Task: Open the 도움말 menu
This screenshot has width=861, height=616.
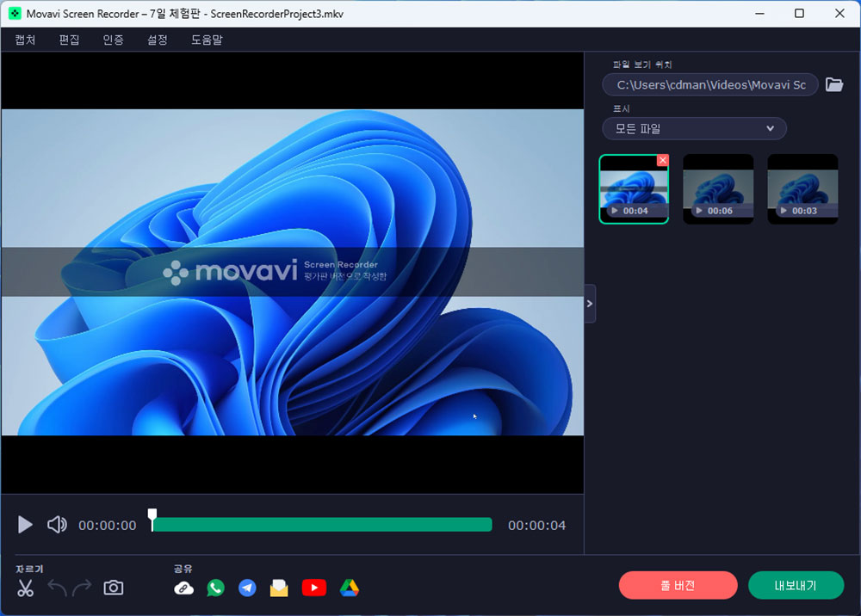Action: point(207,40)
